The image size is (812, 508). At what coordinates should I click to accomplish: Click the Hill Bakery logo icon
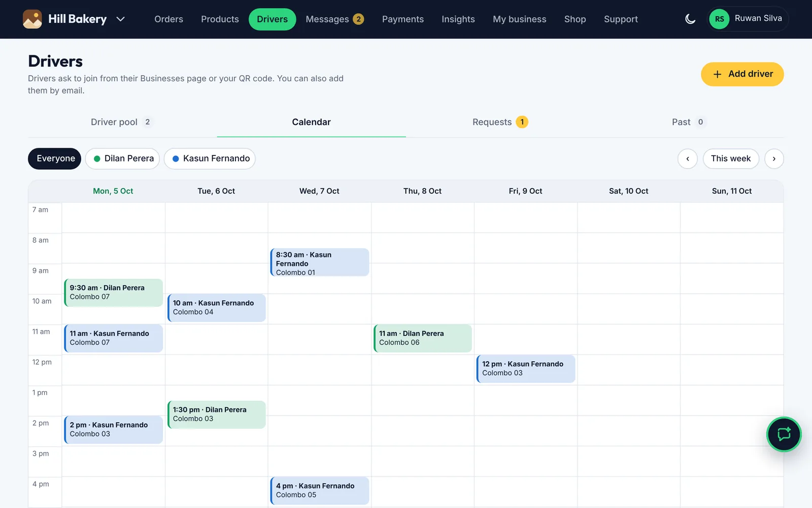(32, 19)
